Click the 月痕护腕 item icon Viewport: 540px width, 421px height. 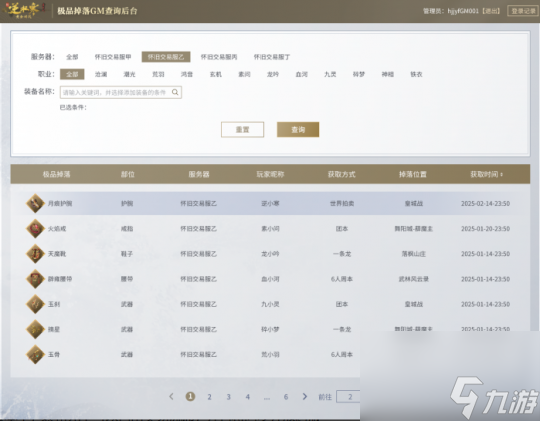point(35,203)
